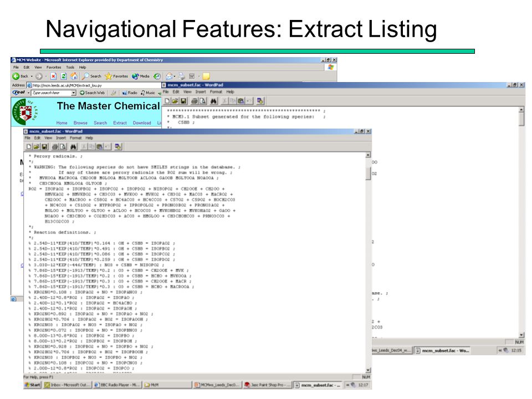Image resolution: width=532 pixels, height=399 pixels.
Task: Click Search magnifier in Internet Explorer toolbar
Action: pyautogui.click(x=92, y=76)
